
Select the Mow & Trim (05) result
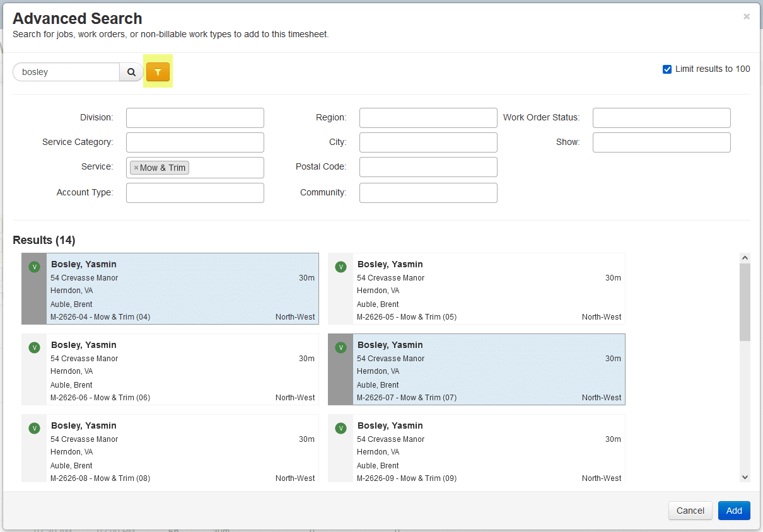[477, 289]
